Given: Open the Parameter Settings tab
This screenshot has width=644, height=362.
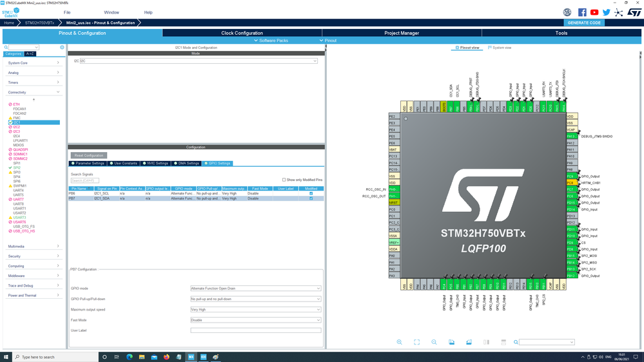Looking at the screenshot, I should point(88,164).
